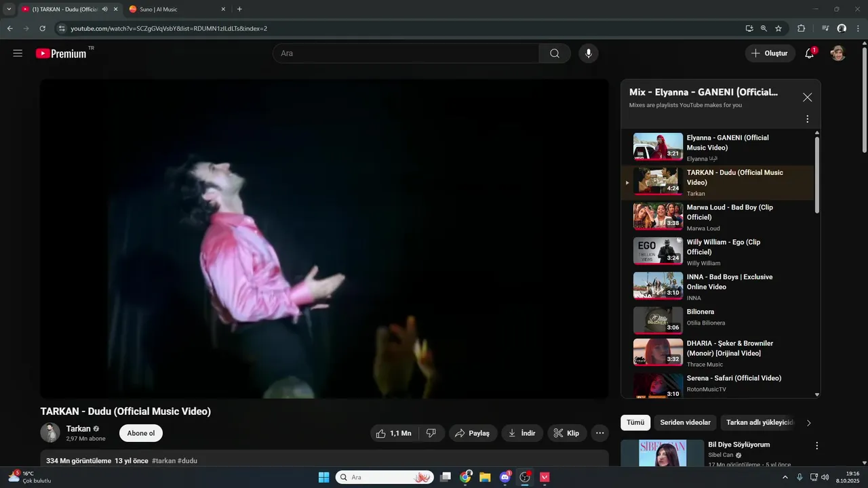The width and height of the screenshot is (868, 488).
Task: Open the Tarkan channel avatar
Action: (50, 433)
